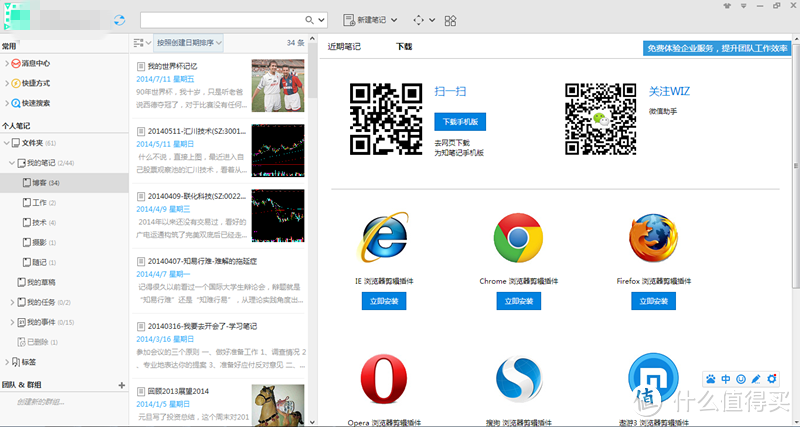Expand the 消息中心 tree node

point(7,63)
